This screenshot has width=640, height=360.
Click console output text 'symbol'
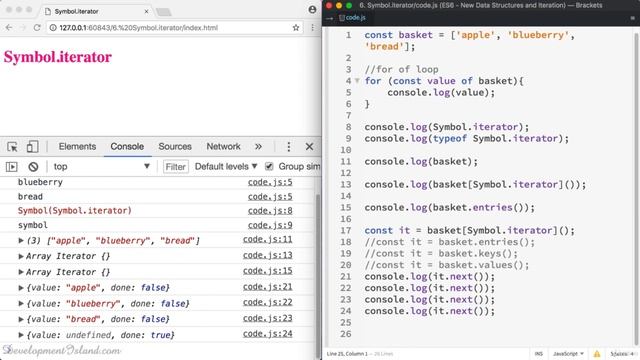click(x=33, y=225)
